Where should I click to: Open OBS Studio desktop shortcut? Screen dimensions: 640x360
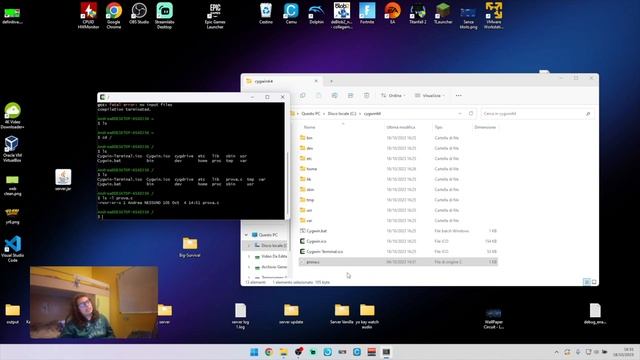139,13
